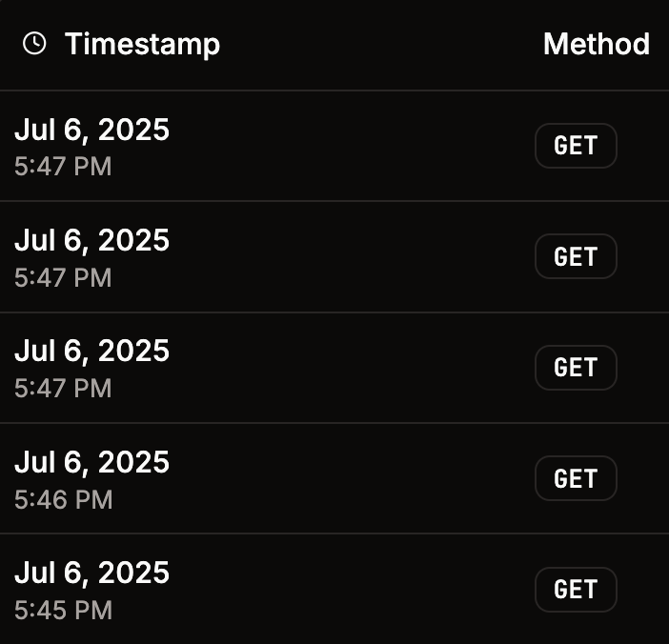Open the 5:45 PM request log row
The width and height of the screenshot is (669, 644).
pyautogui.click(x=334, y=590)
